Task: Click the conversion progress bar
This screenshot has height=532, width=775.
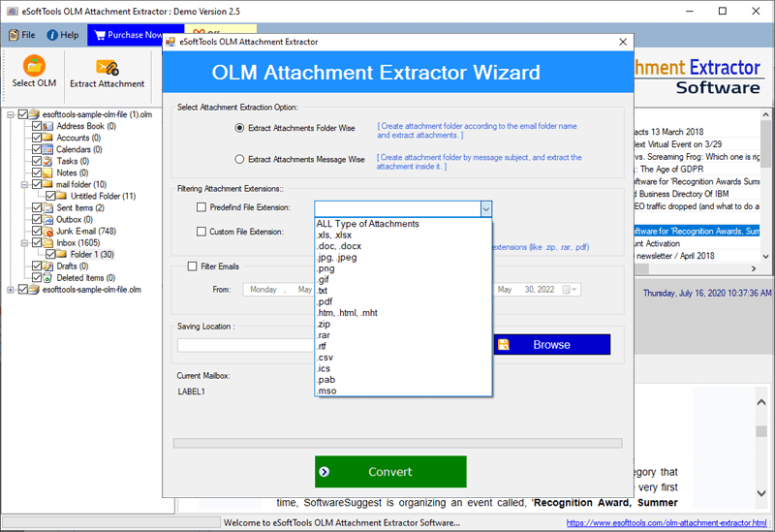Action: pyautogui.click(x=398, y=443)
